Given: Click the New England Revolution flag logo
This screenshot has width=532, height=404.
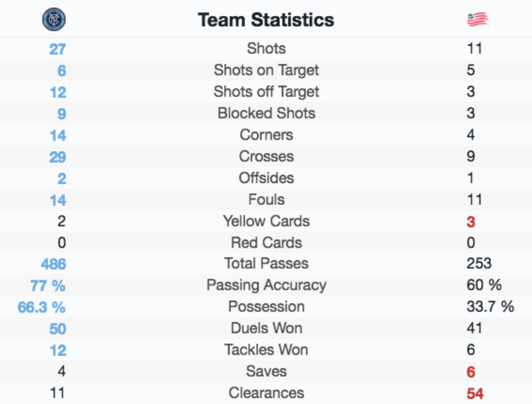Looking at the screenshot, I should [x=477, y=19].
